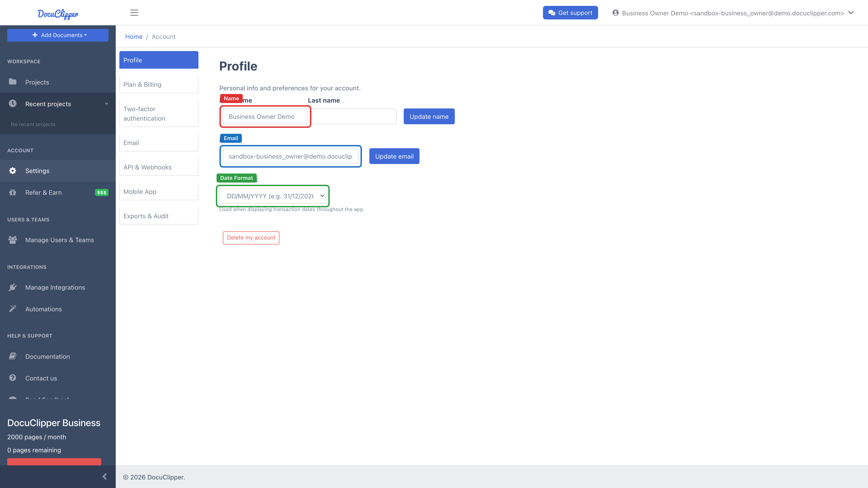Open Manage Integrations in the sidebar
The width and height of the screenshot is (868, 488).
tap(58, 288)
